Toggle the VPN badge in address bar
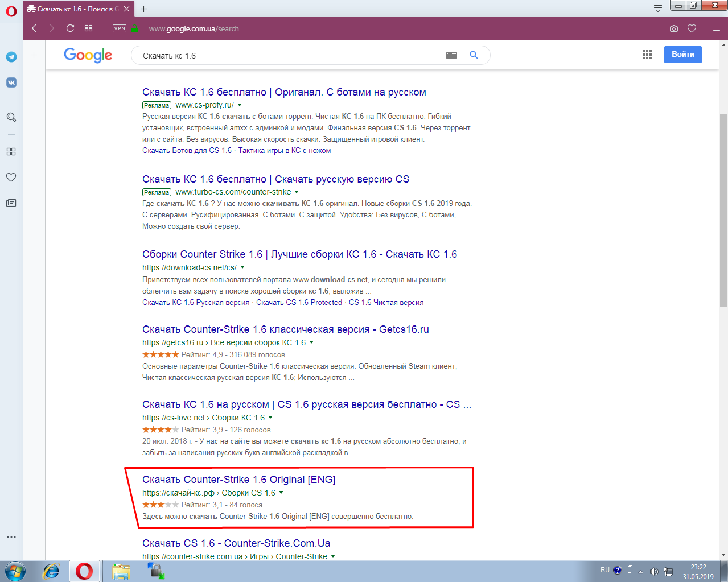 [x=120, y=28]
